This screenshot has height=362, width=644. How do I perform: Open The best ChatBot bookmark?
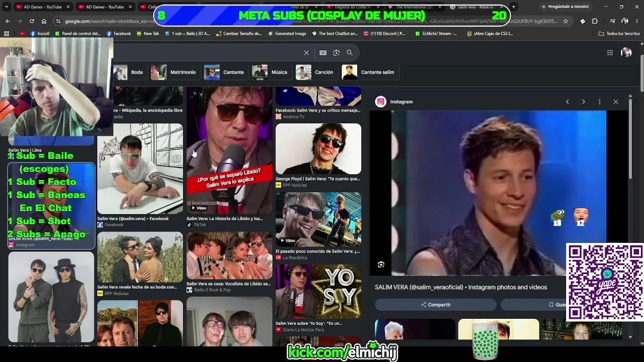335,34
